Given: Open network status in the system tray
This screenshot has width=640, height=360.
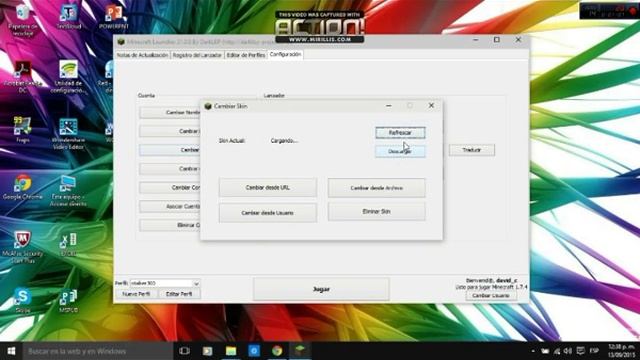Looking at the screenshot, I should pos(557,351).
